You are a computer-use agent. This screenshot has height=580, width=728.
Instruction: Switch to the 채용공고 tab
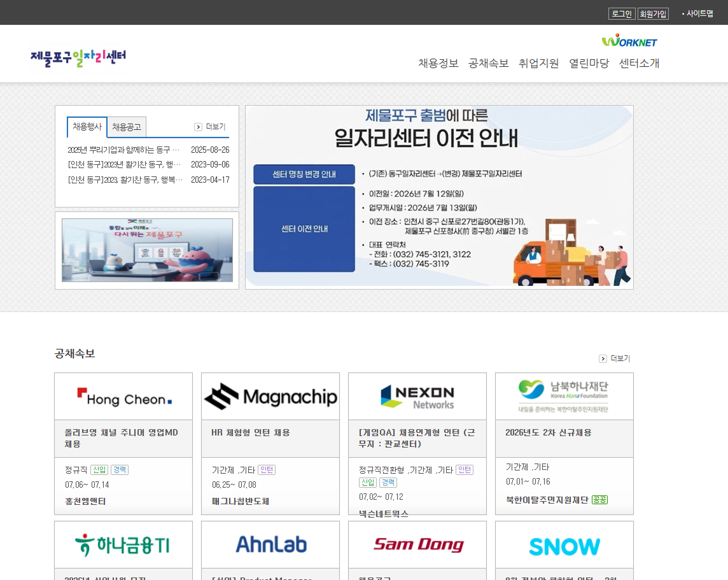click(x=126, y=127)
